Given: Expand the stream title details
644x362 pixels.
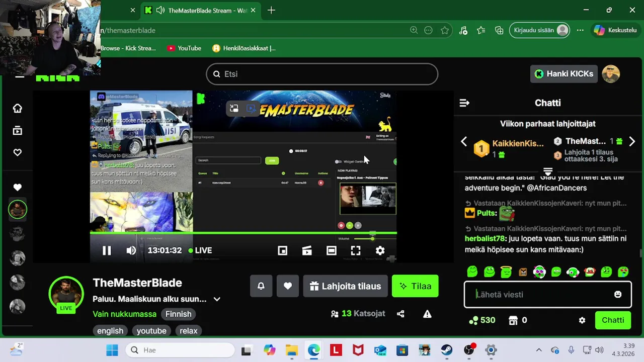Looking at the screenshot, I should [x=217, y=299].
